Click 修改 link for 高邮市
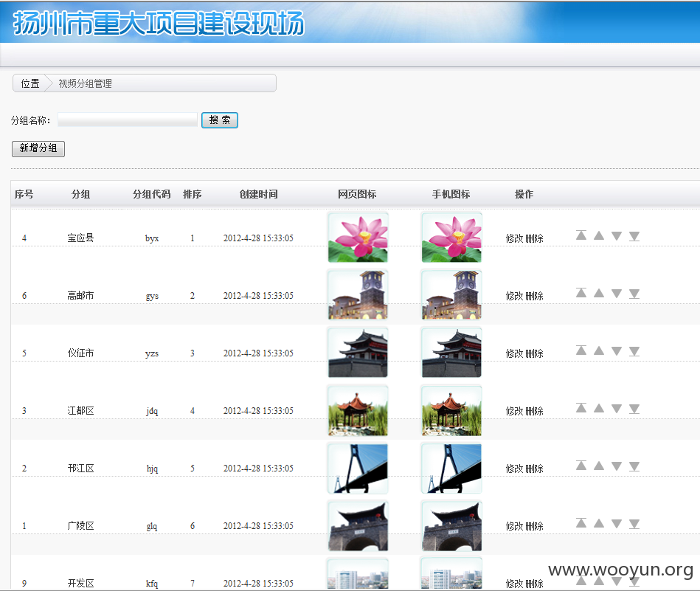Viewport: 700px width, 591px height. pyautogui.click(x=514, y=296)
